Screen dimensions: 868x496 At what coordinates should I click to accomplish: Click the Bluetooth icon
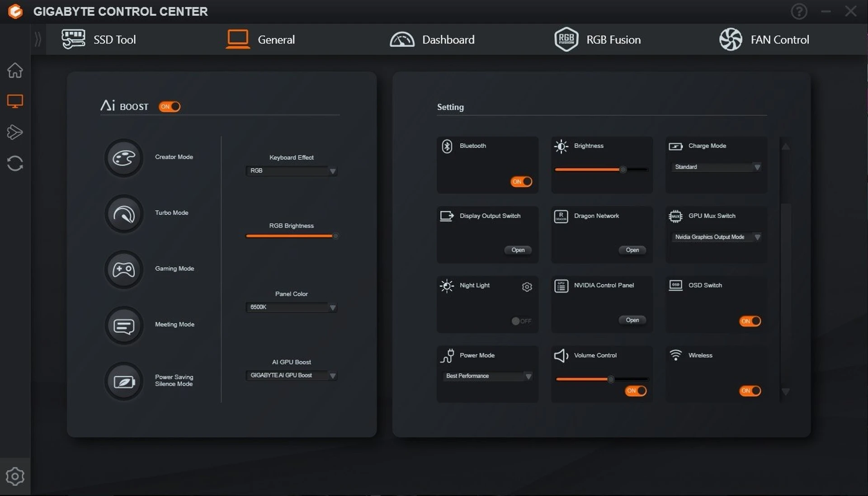(x=447, y=146)
